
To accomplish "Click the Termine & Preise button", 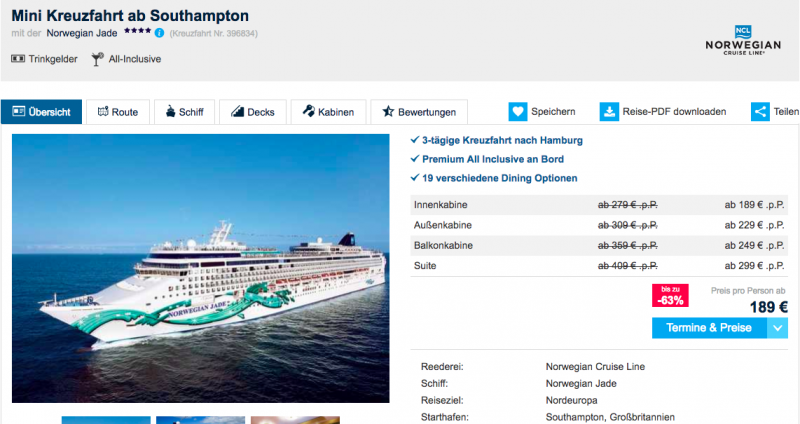I will click(x=709, y=328).
